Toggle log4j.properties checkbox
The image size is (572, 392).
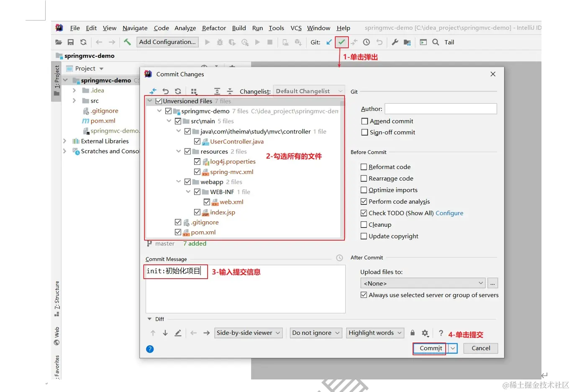tap(197, 161)
